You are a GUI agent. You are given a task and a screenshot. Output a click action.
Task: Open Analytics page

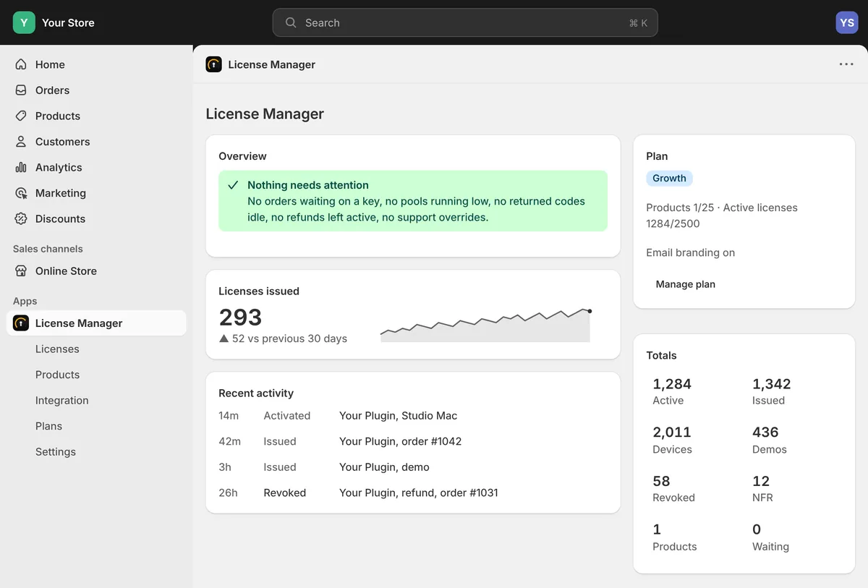tap(96, 167)
